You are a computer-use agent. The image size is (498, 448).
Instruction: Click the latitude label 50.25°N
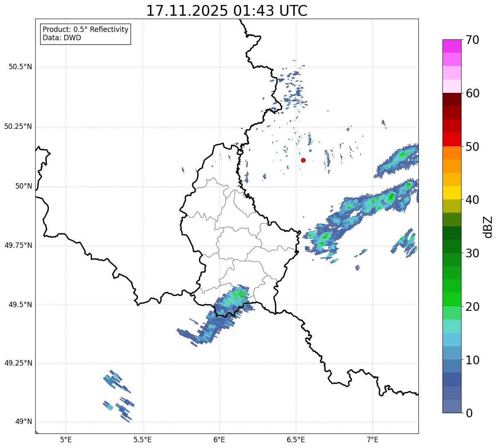pyautogui.click(x=18, y=126)
